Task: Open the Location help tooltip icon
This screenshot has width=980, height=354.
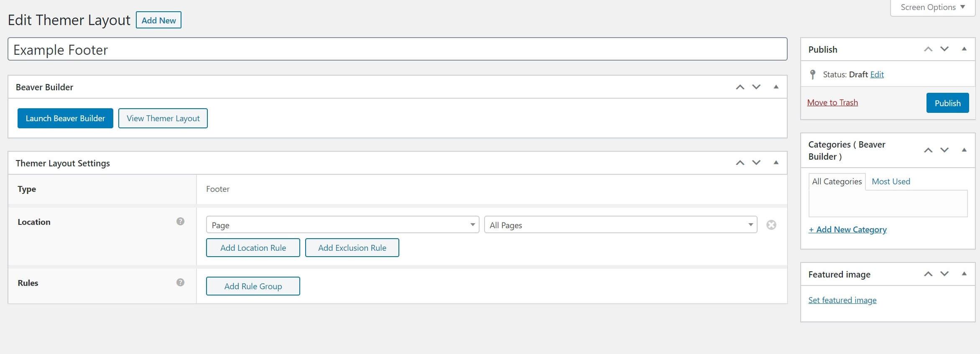Action: [x=180, y=222]
